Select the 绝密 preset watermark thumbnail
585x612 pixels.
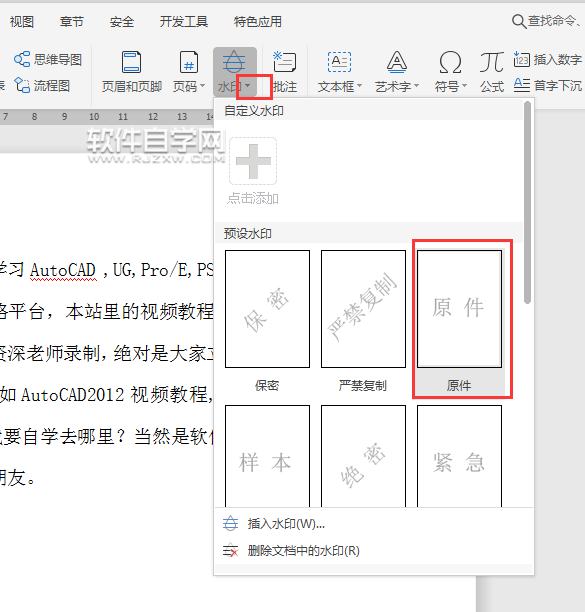363,456
